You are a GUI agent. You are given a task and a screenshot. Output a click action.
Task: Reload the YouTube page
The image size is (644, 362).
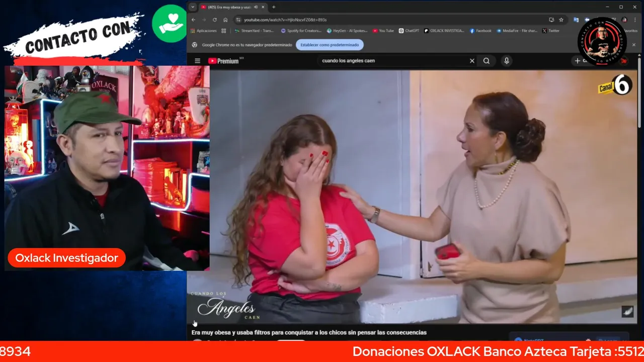(215, 20)
